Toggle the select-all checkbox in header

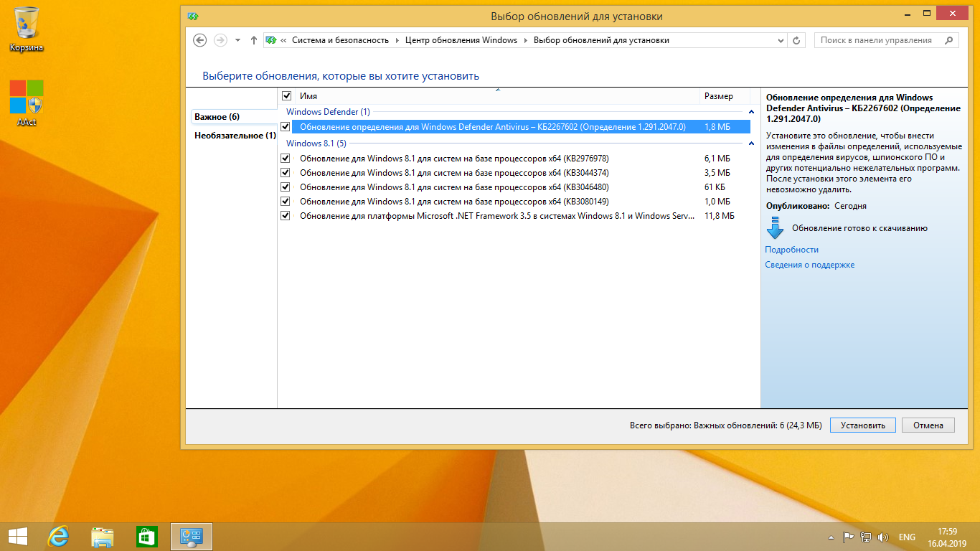pyautogui.click(x=286, y=95)
